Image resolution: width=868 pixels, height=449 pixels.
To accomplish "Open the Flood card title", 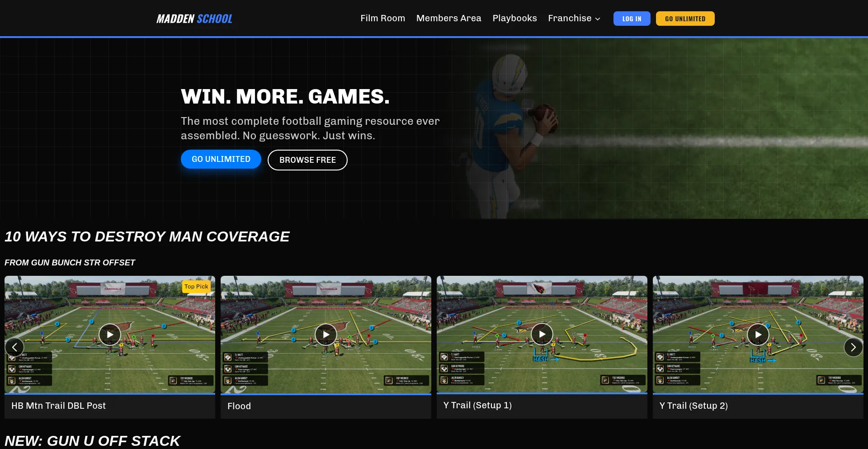I will point(239,406).
